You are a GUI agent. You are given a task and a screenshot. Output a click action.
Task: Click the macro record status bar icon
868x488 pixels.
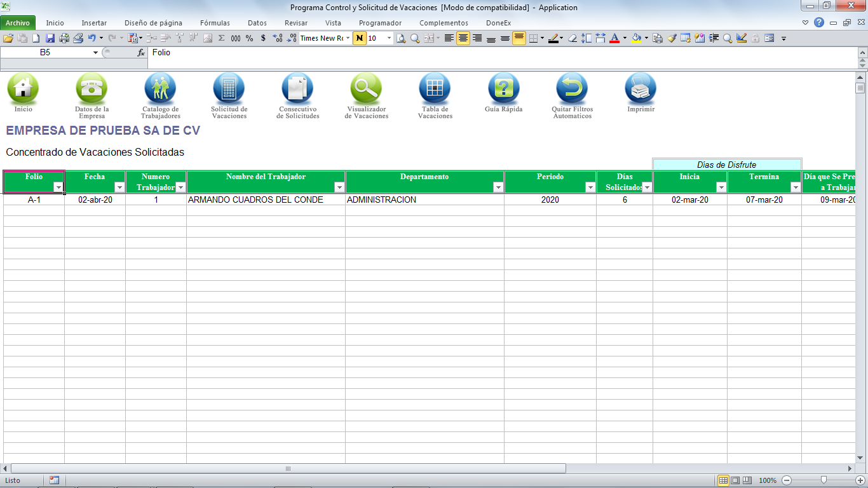coord(54,480)
